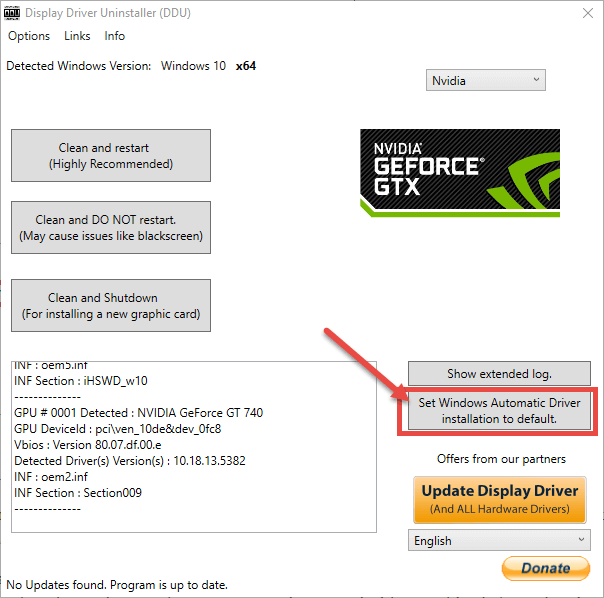The image size is (604, 598).
Task: Open the Links menu
Action: (77, 36)
